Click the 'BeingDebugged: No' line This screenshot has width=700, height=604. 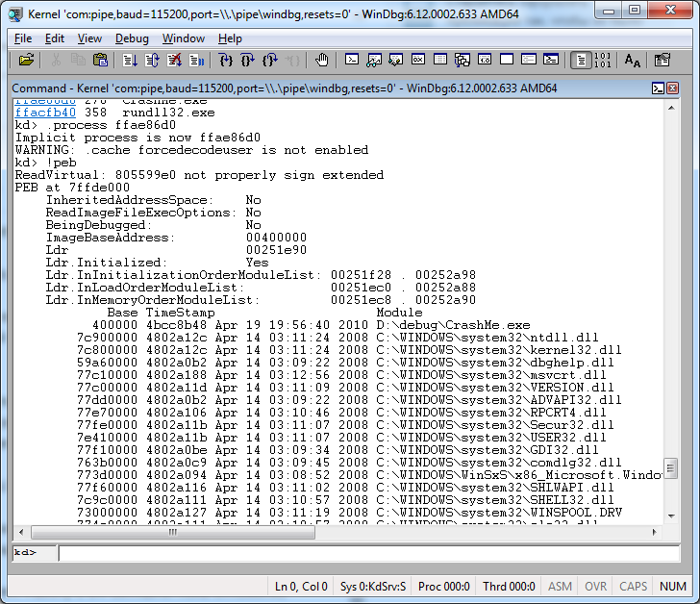[x=154, y=225]
